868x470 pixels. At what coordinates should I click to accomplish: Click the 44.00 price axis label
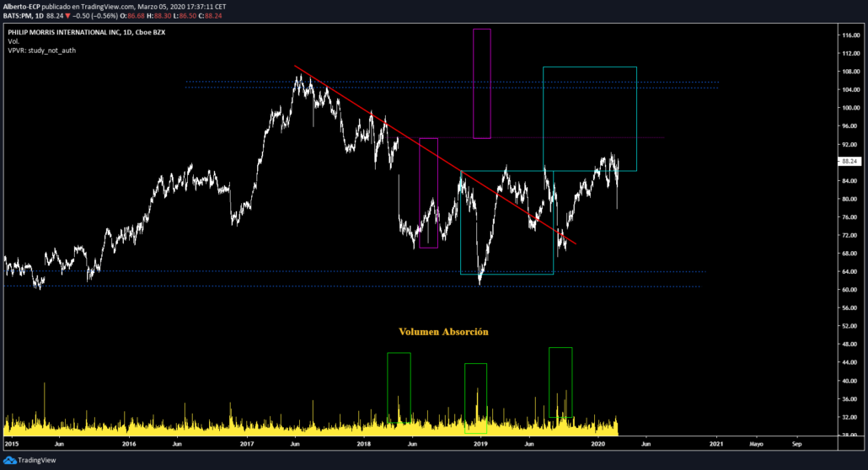[851, 362]
